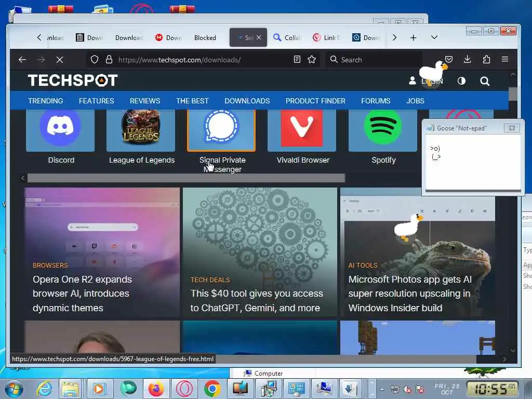Open Windows Explorer folder on taskbar
Viewport: 532px width, 399px height.
click(70, 389)
